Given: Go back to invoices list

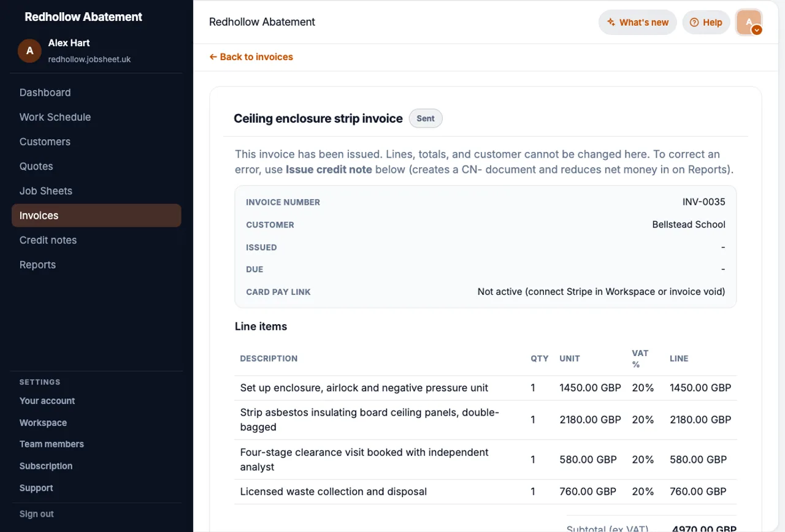Looking at the screenshot, I should pos(251,56).
